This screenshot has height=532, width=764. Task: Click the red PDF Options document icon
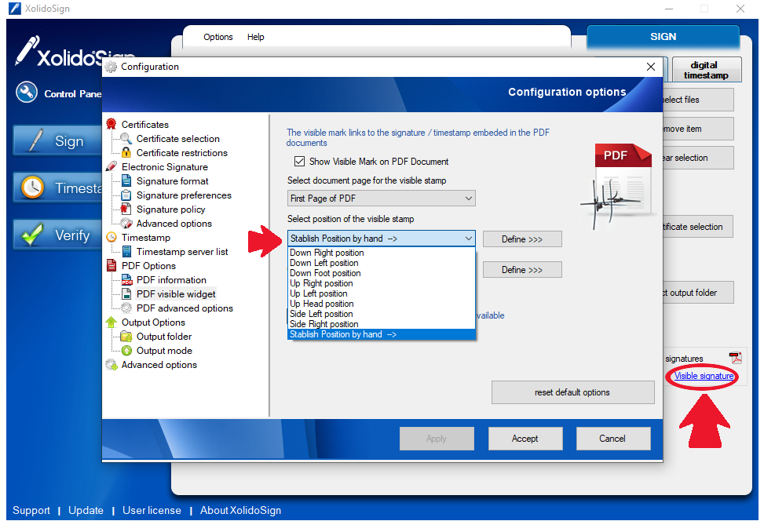(111, 265)
